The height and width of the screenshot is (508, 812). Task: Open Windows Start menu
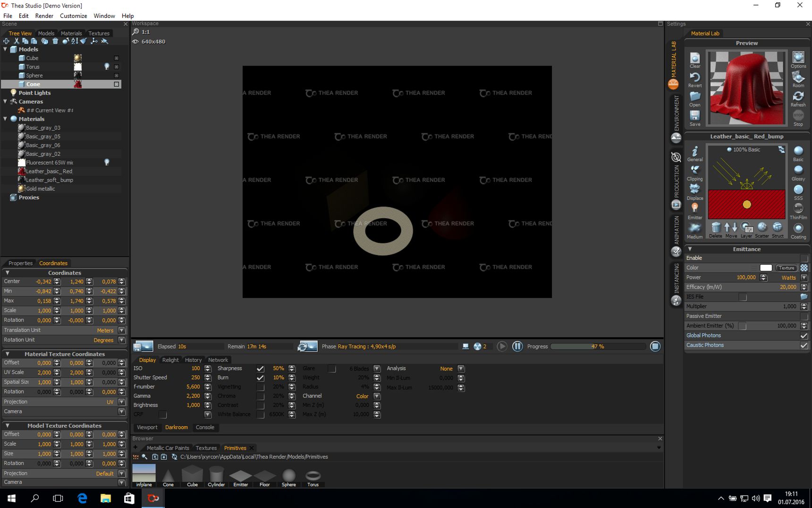(x=11, y=498)
